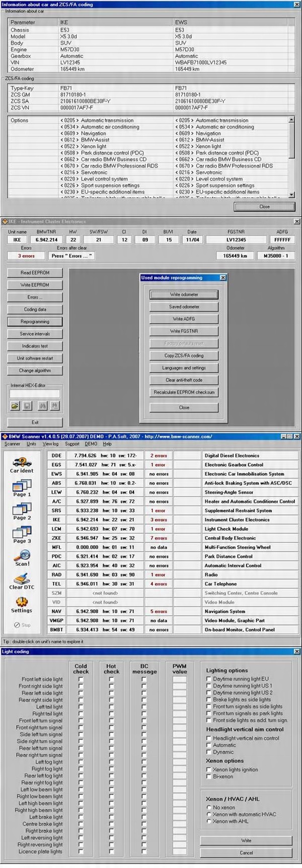Open the Support menu
This screenshot has height=868, width=302.
(x=72, y=444)
